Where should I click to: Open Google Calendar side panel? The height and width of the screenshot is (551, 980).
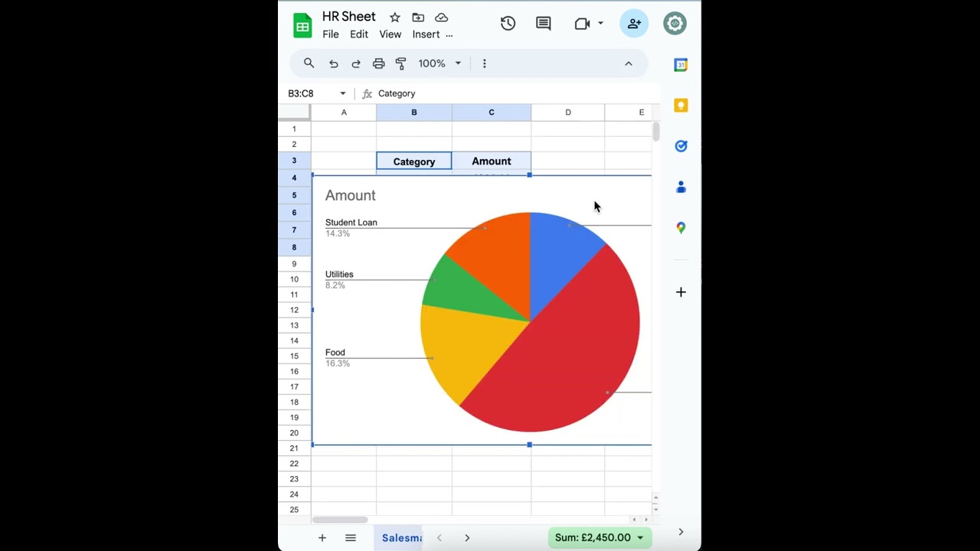[681, 65]
